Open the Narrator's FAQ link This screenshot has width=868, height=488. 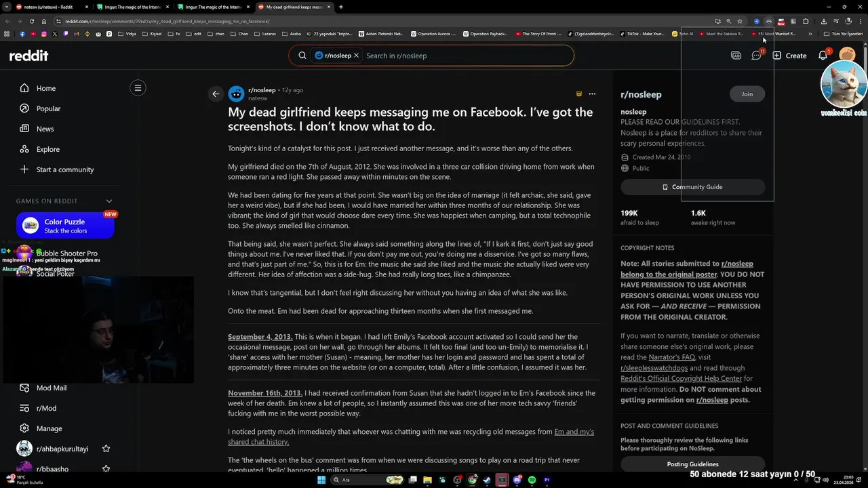671,357
